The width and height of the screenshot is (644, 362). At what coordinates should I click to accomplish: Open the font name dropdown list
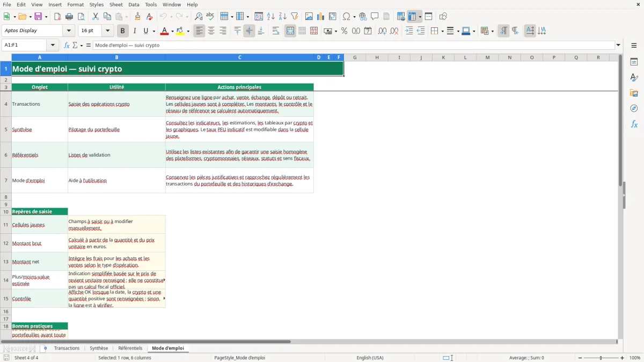coord(68,31)
